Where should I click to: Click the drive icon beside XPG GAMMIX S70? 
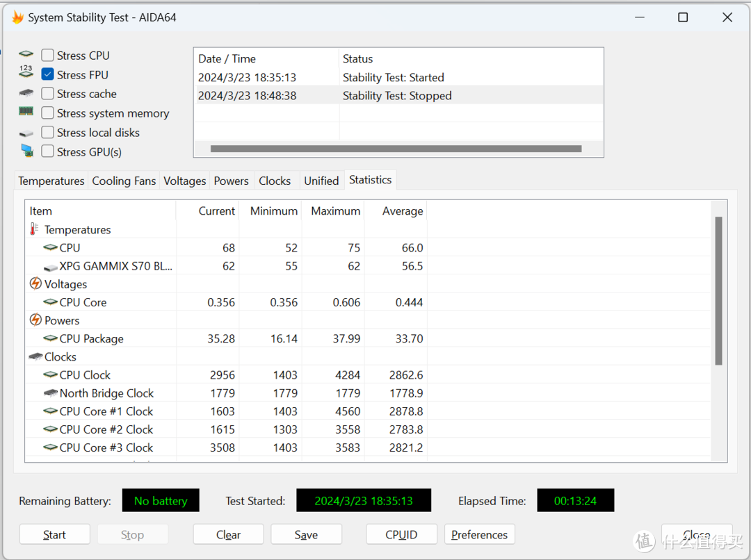coord(50,267)
